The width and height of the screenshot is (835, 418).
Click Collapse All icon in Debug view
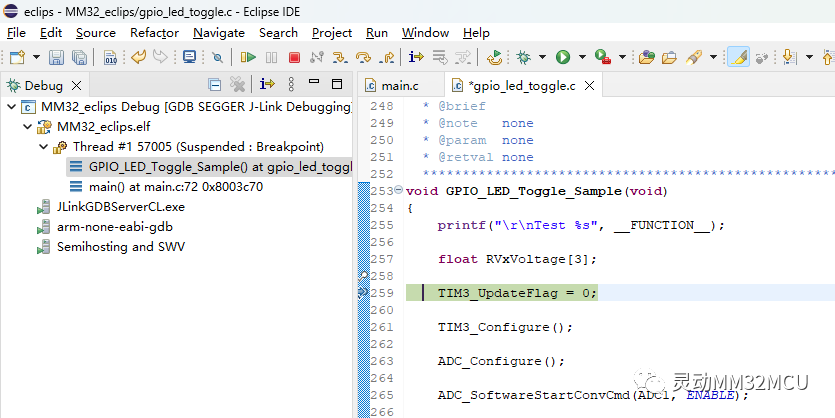214,85
